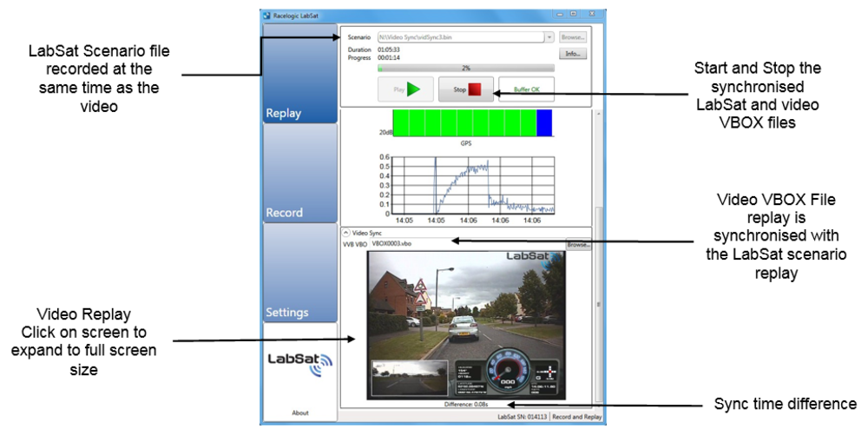Collapse the Video Sync section
The height and width of the screenshot is (429, 868).
click(x=345, y=233)
